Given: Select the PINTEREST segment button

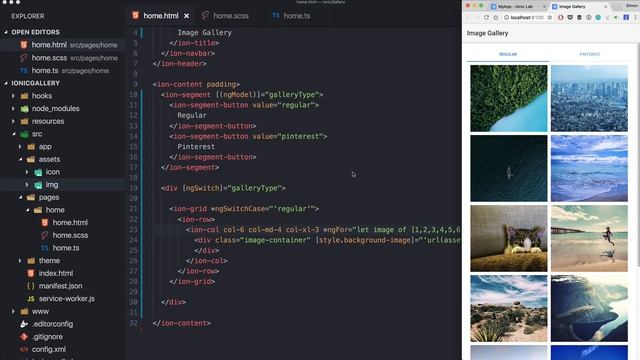Looking at the screenshot, I should (590, 54).
